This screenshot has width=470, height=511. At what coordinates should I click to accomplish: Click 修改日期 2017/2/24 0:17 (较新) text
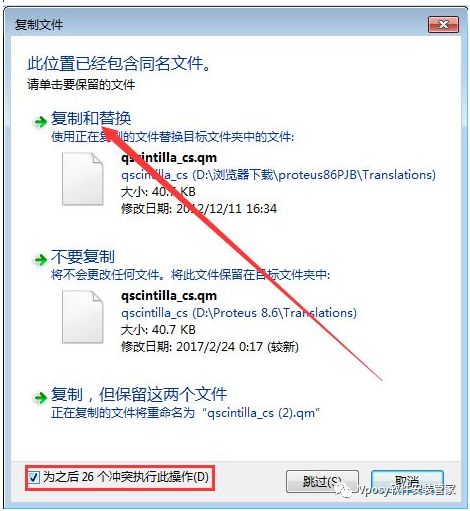[210, 347]
